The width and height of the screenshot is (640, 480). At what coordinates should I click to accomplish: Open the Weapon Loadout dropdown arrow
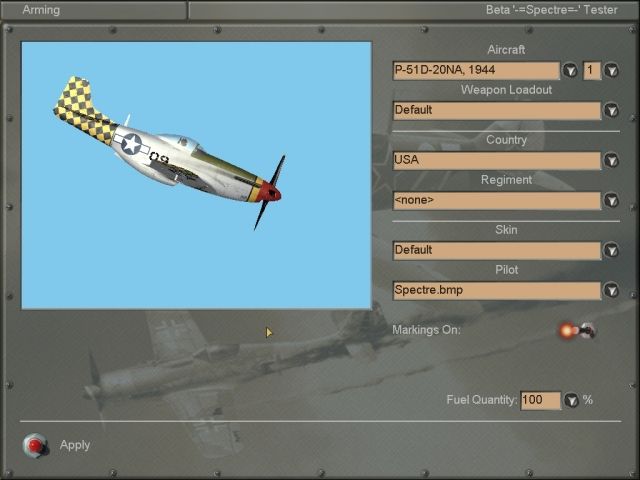coord(611,110)
